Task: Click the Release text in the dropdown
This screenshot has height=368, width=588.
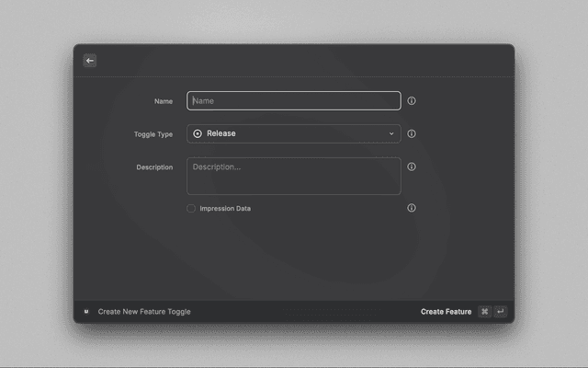Action: 221,133
